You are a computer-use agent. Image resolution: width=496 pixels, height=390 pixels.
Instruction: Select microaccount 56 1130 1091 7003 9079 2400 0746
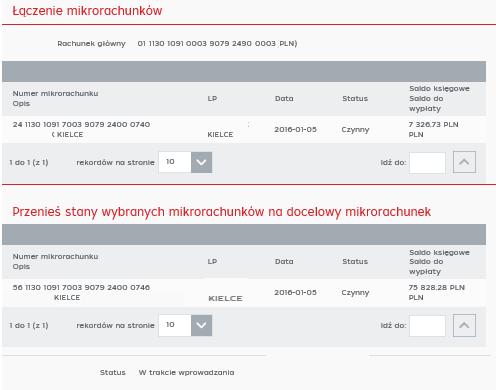pyautogui.click(x=81, y=288)
